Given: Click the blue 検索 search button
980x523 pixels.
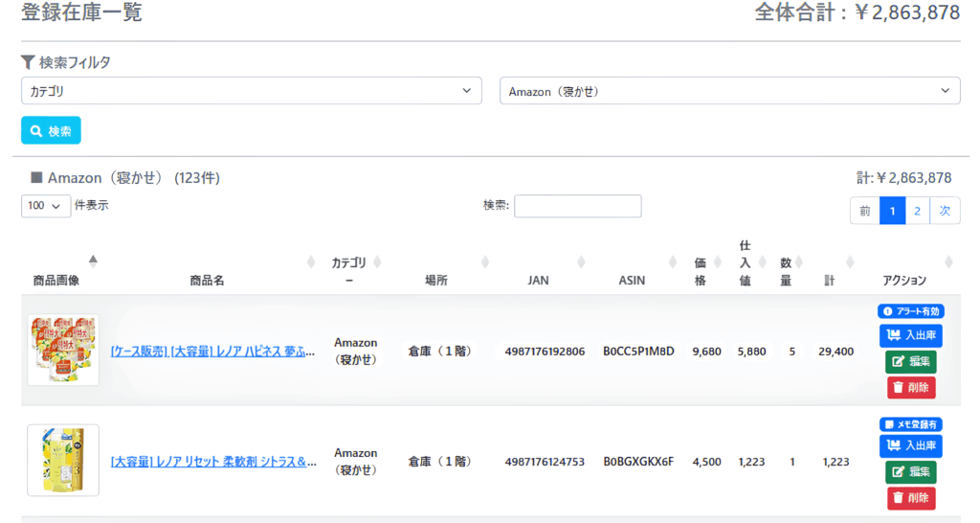Looking at the screenshot, I should tap(51, 130).
